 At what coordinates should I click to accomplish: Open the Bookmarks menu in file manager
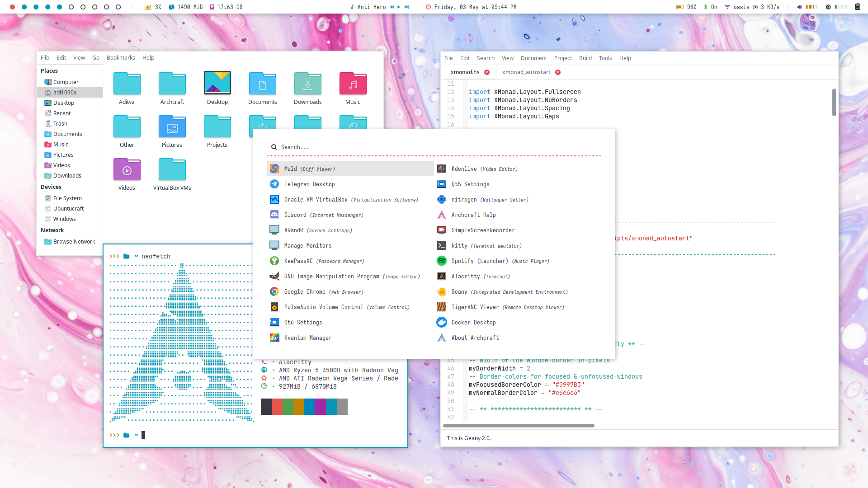[x=121, y=57]
